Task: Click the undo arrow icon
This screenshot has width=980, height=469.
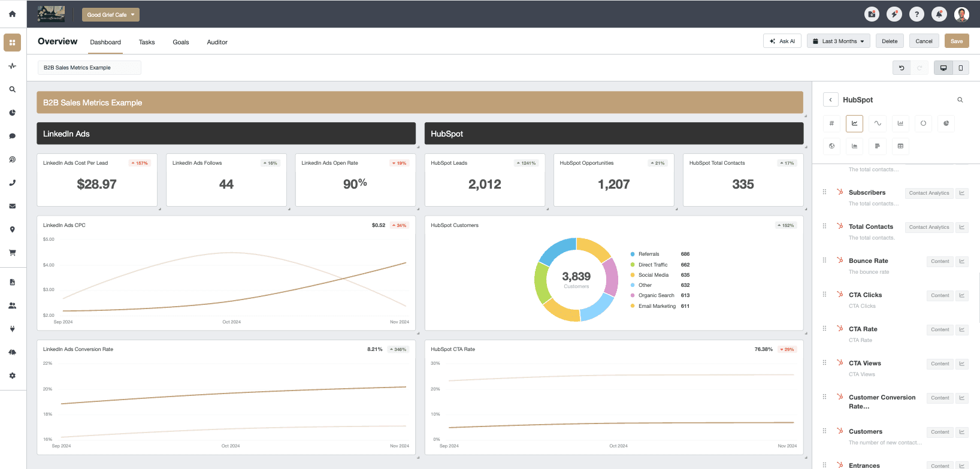Action: pyautogui.click(x=902, y=68)
